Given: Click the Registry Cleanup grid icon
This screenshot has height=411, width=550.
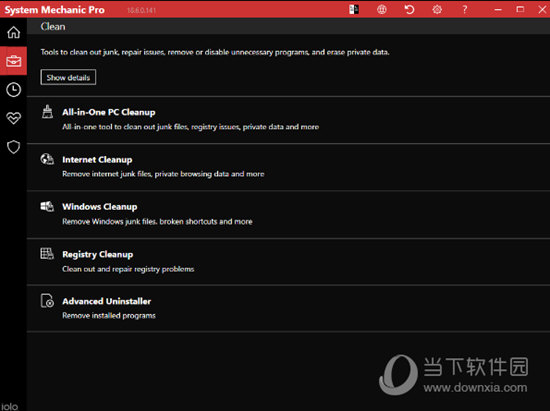Looking at the screenshot, I should [x=47, y=253].
